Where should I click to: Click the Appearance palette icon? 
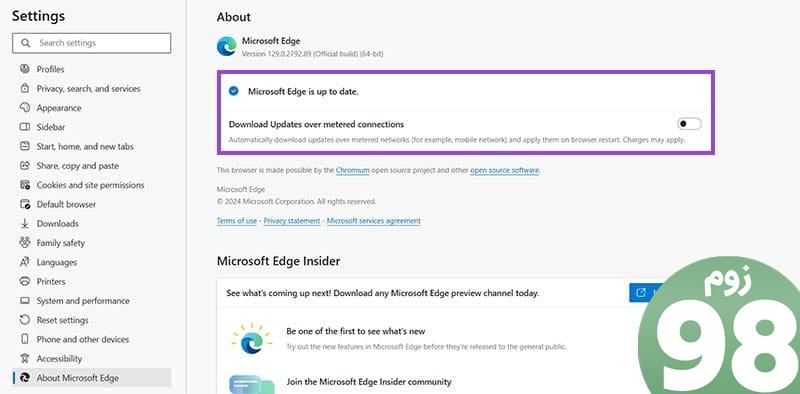pos(24,108)
